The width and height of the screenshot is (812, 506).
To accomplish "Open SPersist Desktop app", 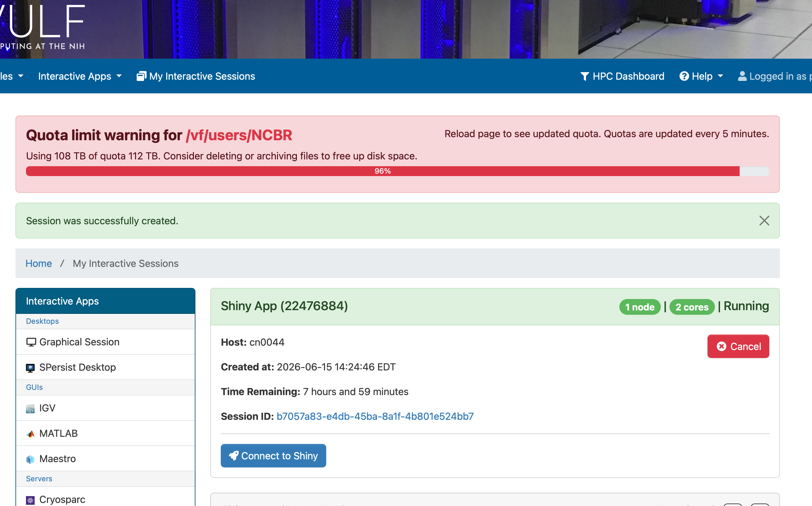I will [x=105, y=367].
